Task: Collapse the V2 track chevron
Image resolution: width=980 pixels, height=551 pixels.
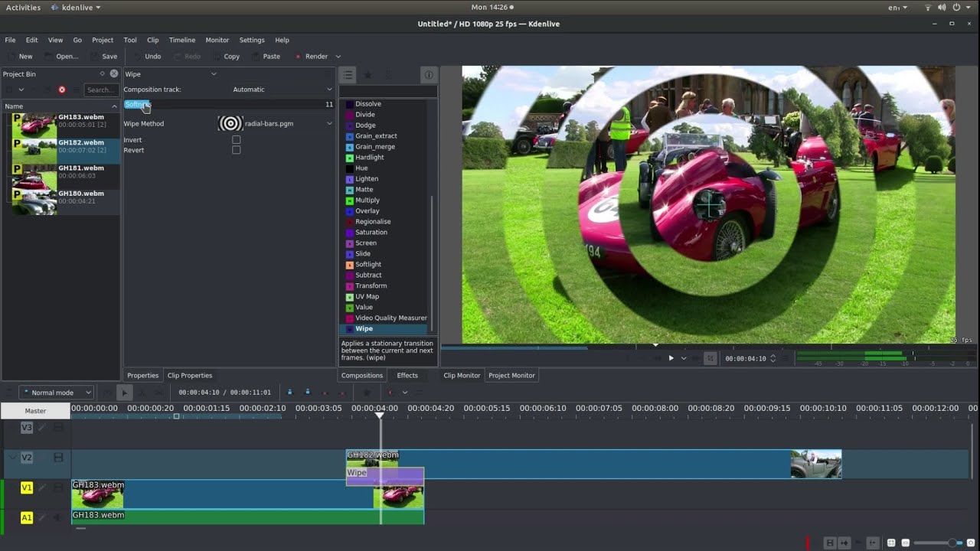Action: pos(11,457)
